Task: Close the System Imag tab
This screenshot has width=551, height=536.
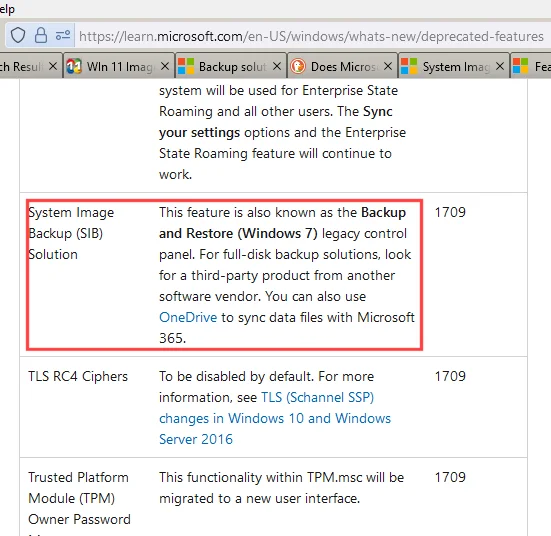Action: click(x=500, y=66)
